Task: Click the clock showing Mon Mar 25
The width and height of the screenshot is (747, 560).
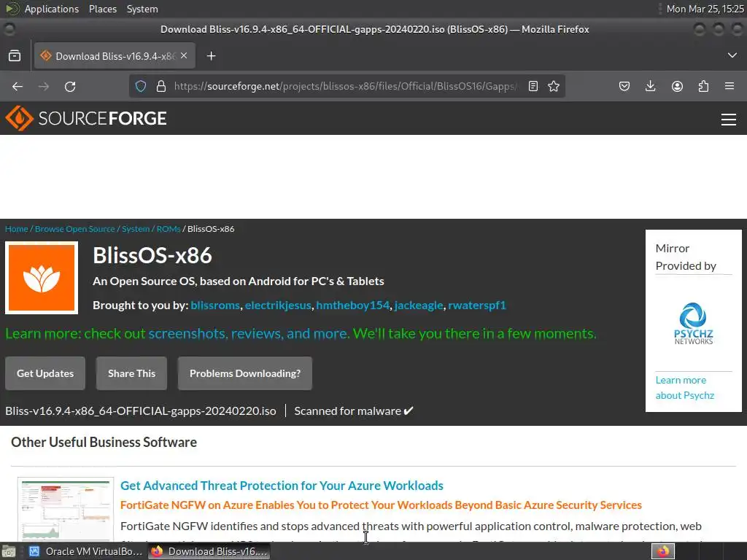Action: (705, 9)
